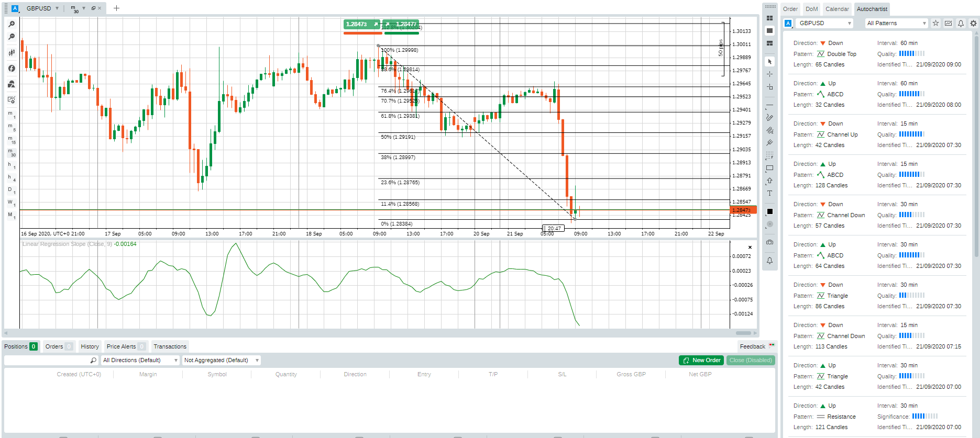Switch to the m15 timeframe
Viewport: 980px width, 438px height.
pos(12,140)
